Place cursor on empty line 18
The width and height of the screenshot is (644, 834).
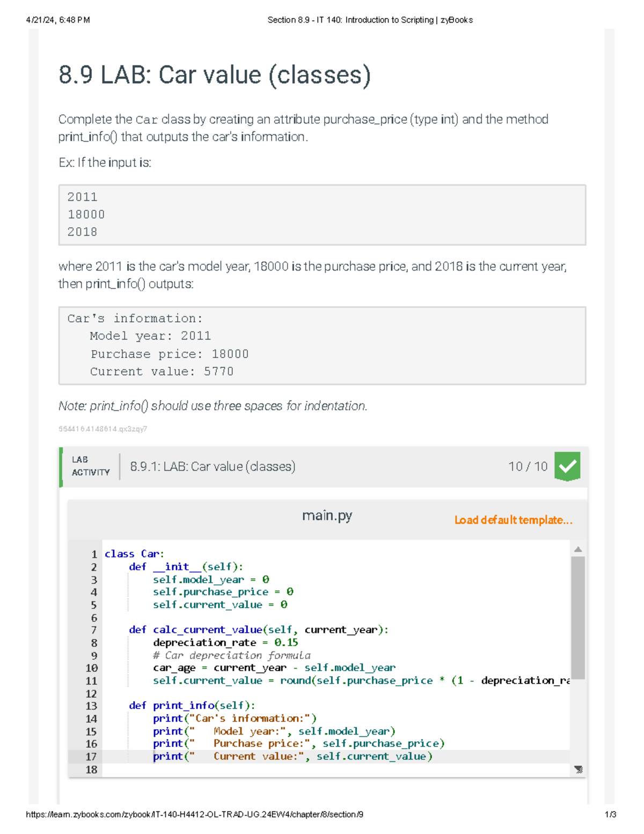[x=322, y=770]
